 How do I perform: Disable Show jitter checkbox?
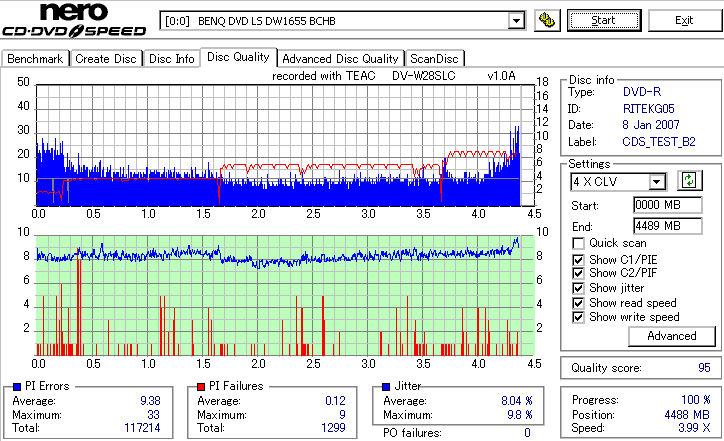click(x=578, y=288)
